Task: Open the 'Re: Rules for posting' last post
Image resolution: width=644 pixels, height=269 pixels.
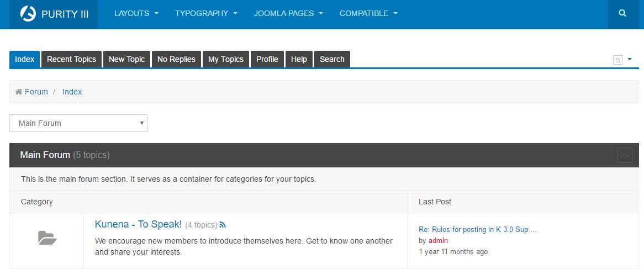Action: [478, 230]
